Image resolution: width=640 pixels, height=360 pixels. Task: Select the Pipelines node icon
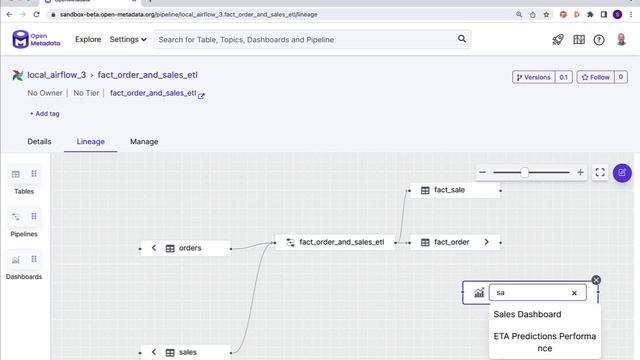[x=16, y=217]
